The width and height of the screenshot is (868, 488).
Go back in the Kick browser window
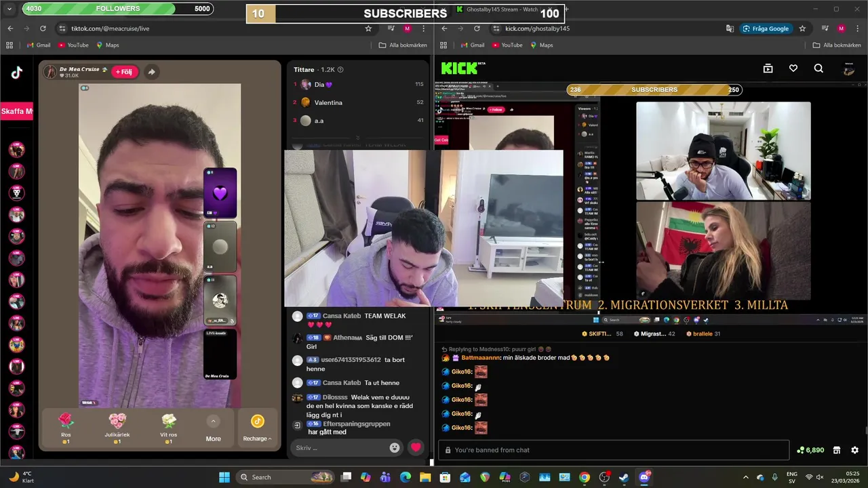tap(444, 28)
